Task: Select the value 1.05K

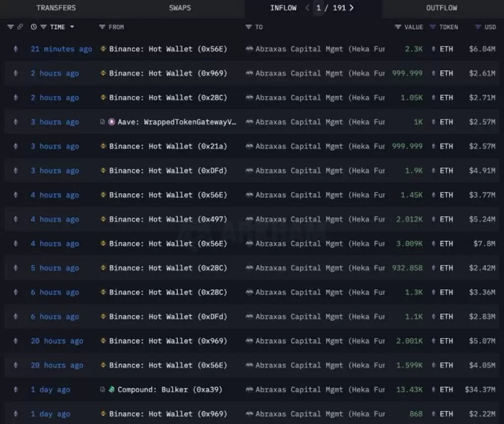Action: point(412,98)
